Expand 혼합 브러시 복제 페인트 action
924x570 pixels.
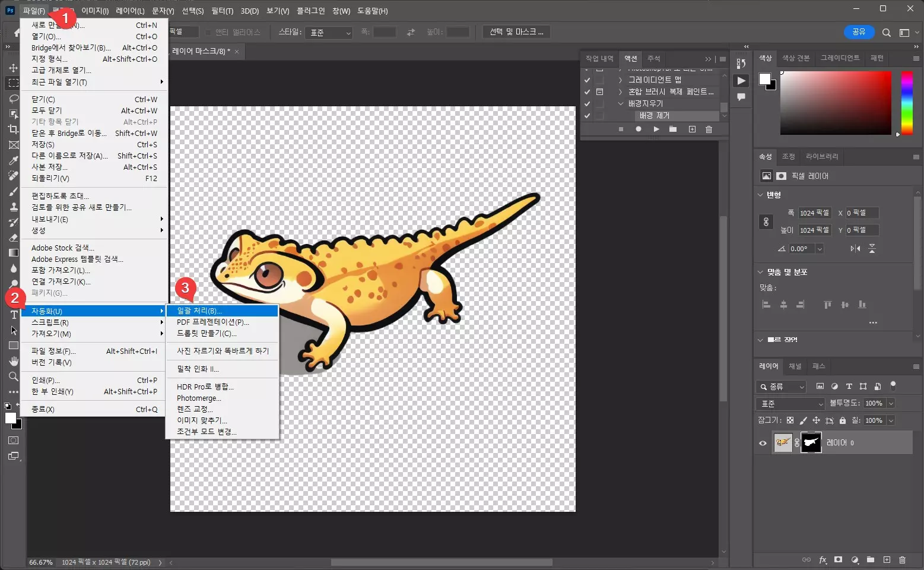621,91
